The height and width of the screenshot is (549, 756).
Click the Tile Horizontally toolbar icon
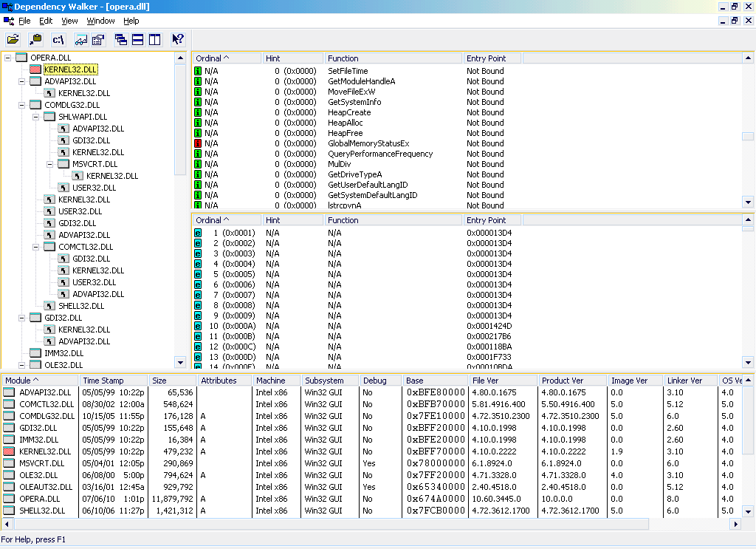pos(138,40)
